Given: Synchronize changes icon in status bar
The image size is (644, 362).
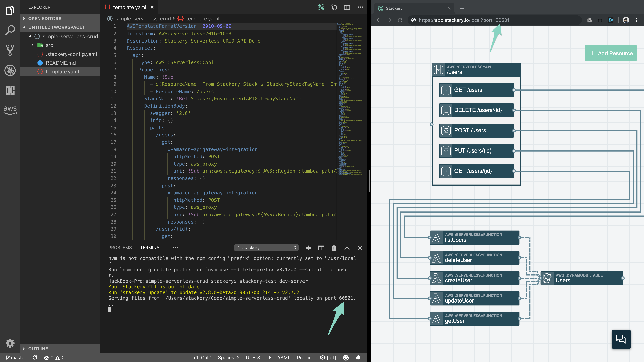Looking at the screenshot, I should point(35,357).
